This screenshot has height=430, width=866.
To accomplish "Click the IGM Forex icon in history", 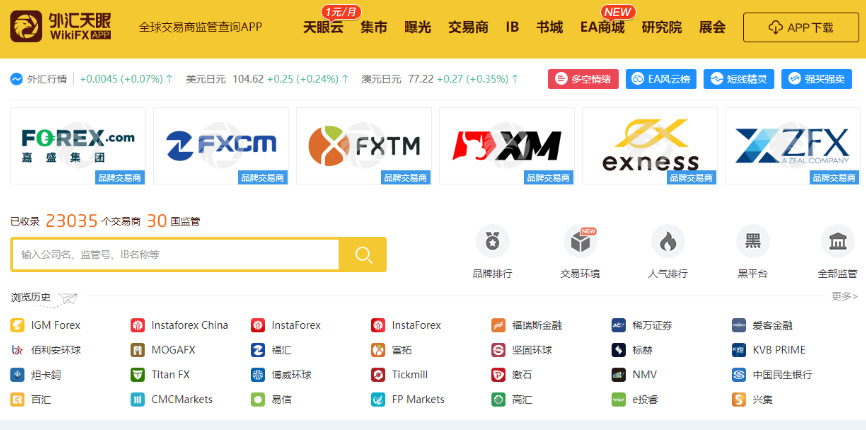I will [x=17, y=325].
